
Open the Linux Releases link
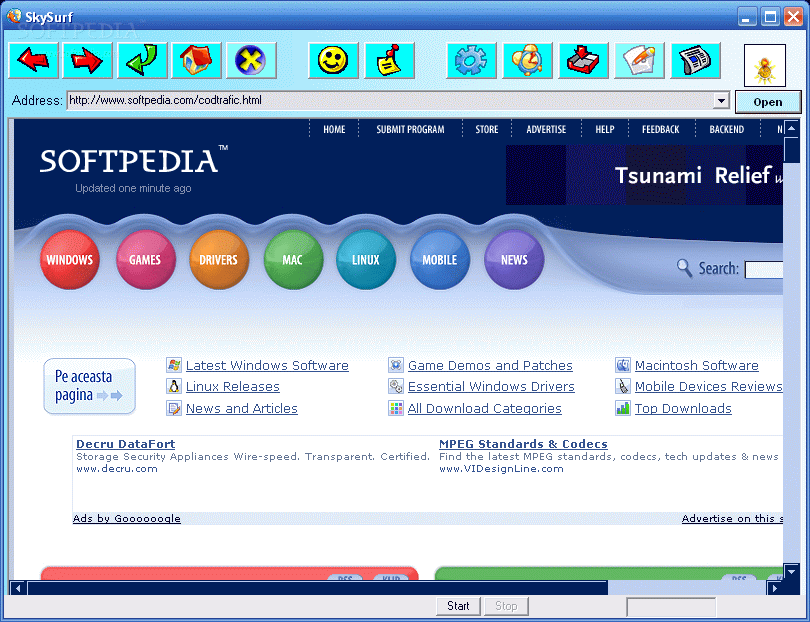click(232, 386)
